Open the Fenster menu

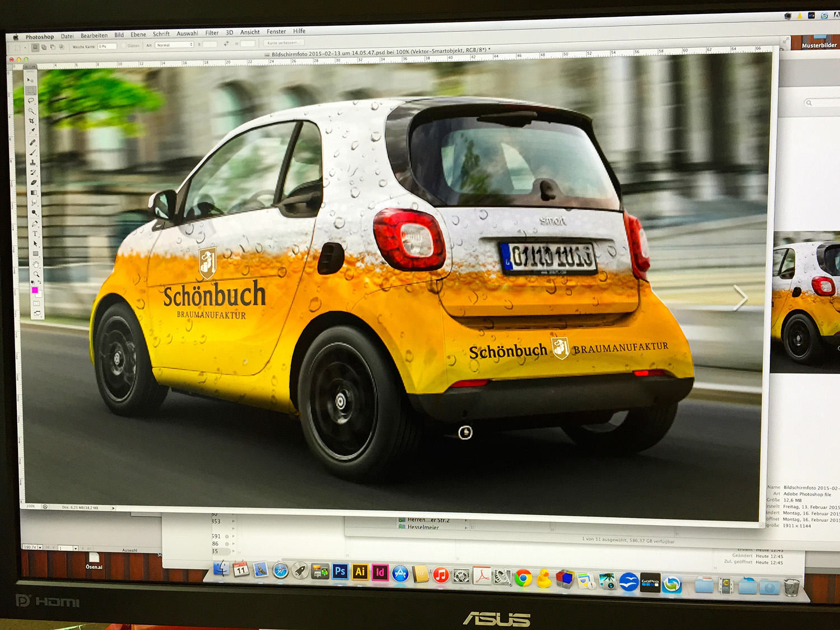pos(276,31)
